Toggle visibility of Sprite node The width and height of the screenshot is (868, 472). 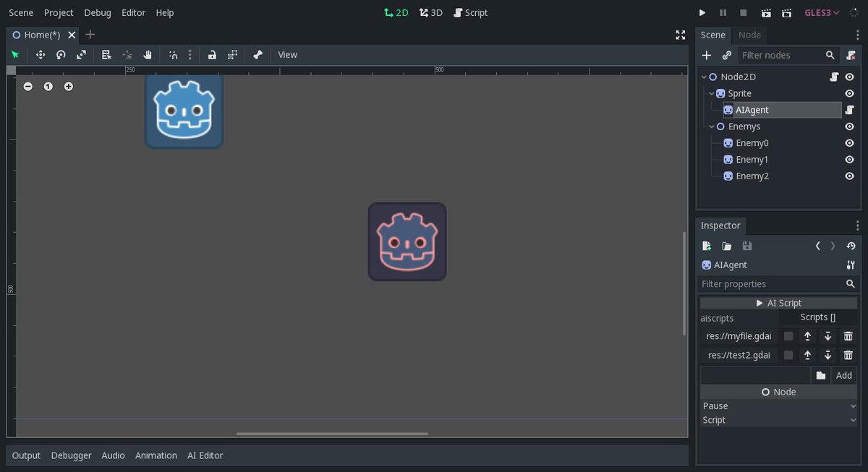pos(850,93)
